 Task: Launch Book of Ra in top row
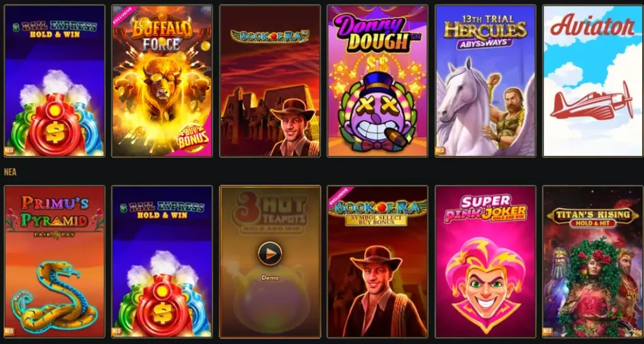(x=270, y=81)
